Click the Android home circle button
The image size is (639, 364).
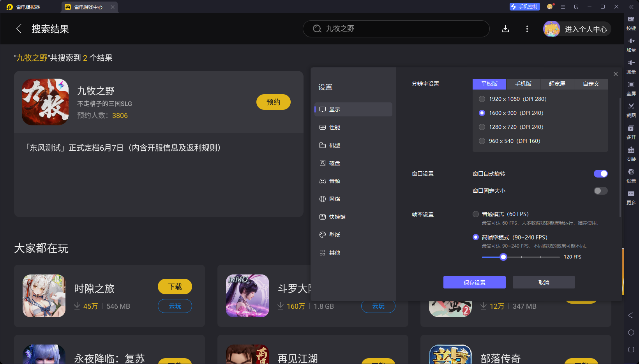(631, 332)
